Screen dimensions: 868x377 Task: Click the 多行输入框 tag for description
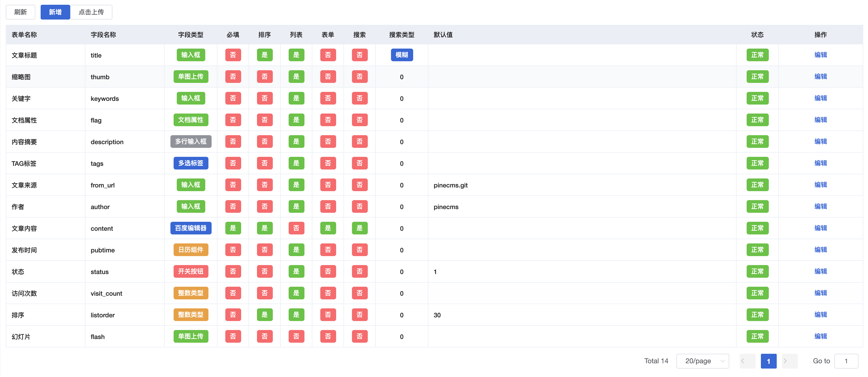tap(191, 142)
